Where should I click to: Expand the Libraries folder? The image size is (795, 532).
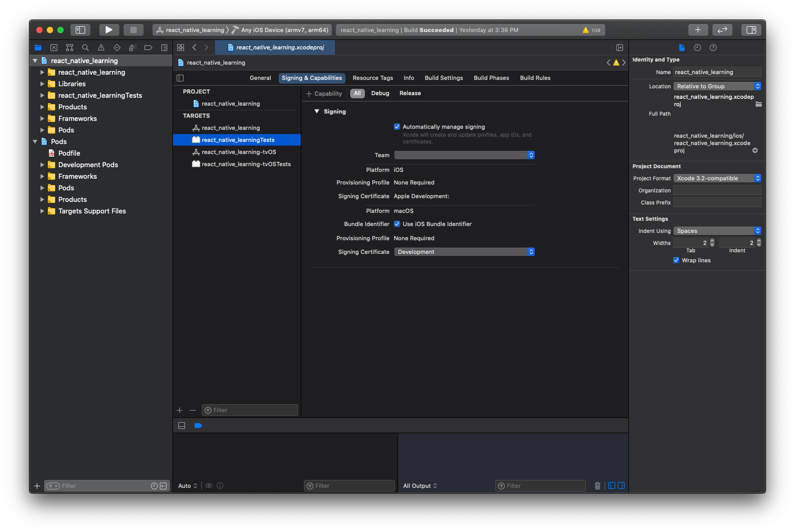[x=42, y=84]
